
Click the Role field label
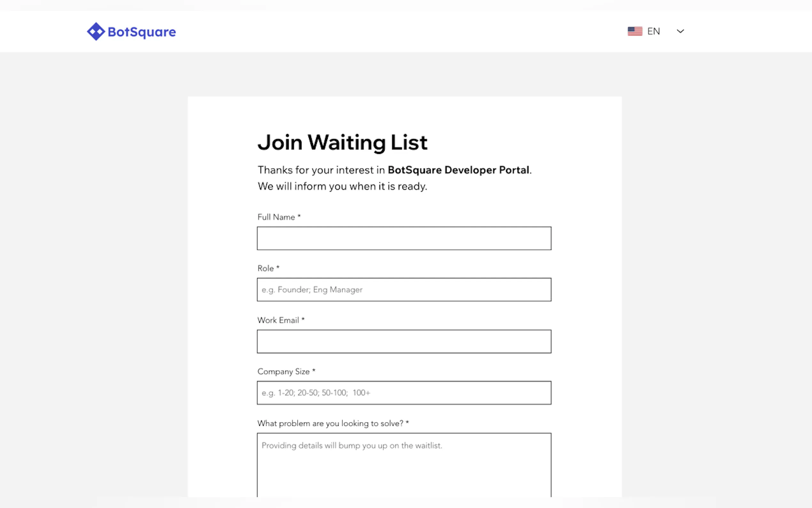265,268
